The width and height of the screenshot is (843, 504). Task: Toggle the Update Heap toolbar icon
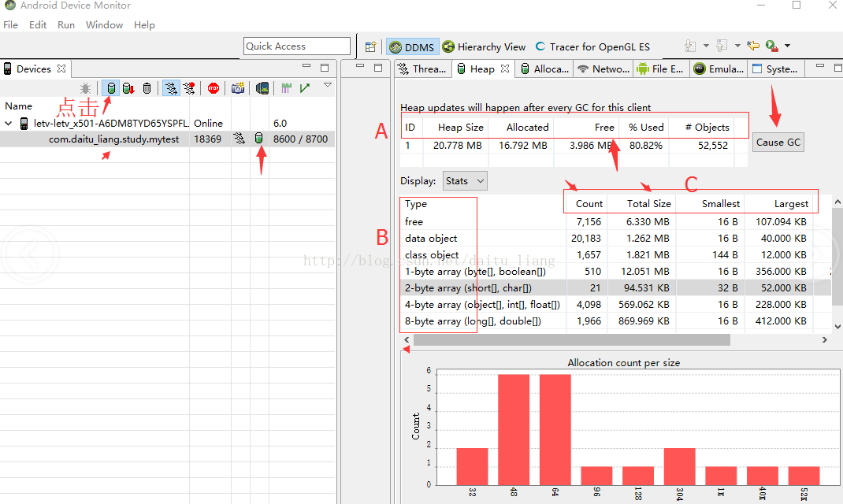(111, 88)
